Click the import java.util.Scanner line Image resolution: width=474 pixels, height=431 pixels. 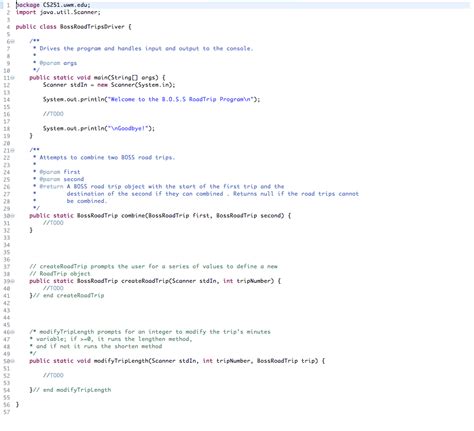pos(58,12)
